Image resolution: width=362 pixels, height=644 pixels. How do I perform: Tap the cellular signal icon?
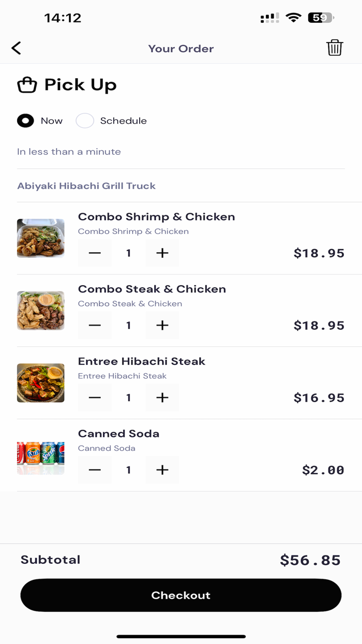pos(269,17)
